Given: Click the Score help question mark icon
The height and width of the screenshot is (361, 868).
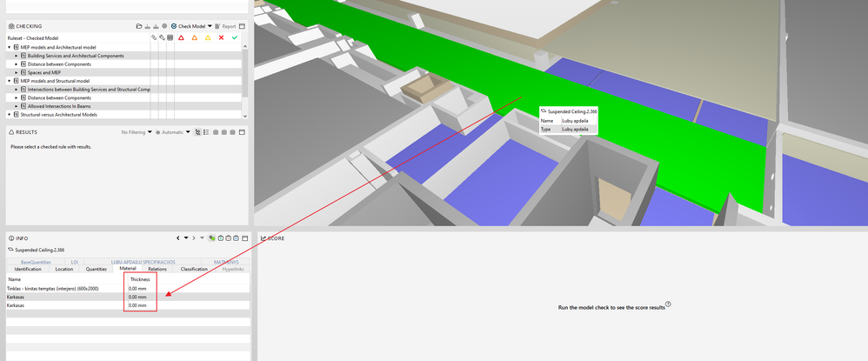Looking at the screenshot, I should click(668, 304).
